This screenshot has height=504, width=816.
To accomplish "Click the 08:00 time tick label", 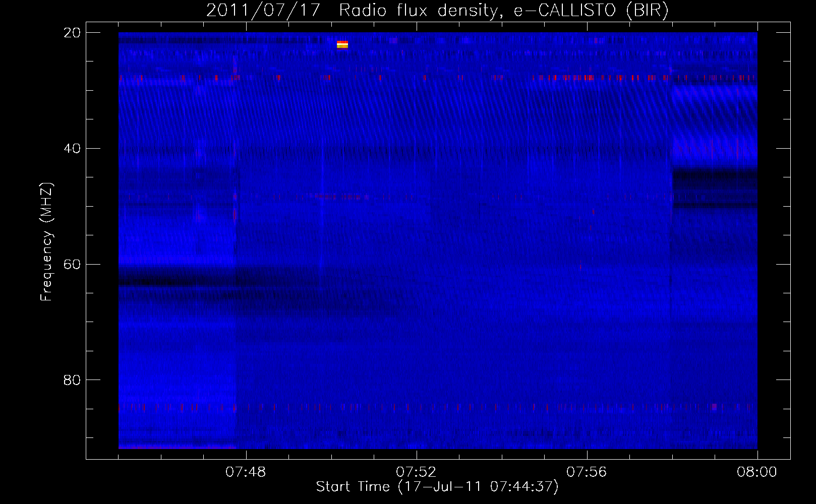I will pos(756,472).
